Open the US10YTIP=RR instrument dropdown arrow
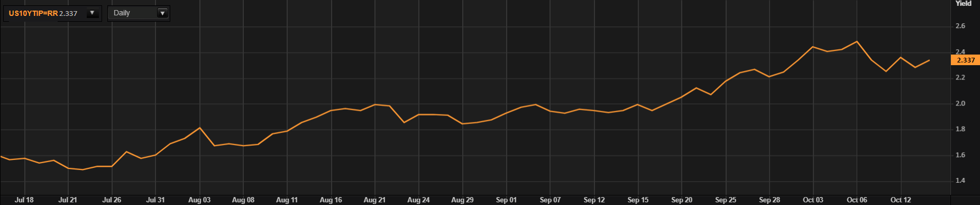 coord(93,13)
